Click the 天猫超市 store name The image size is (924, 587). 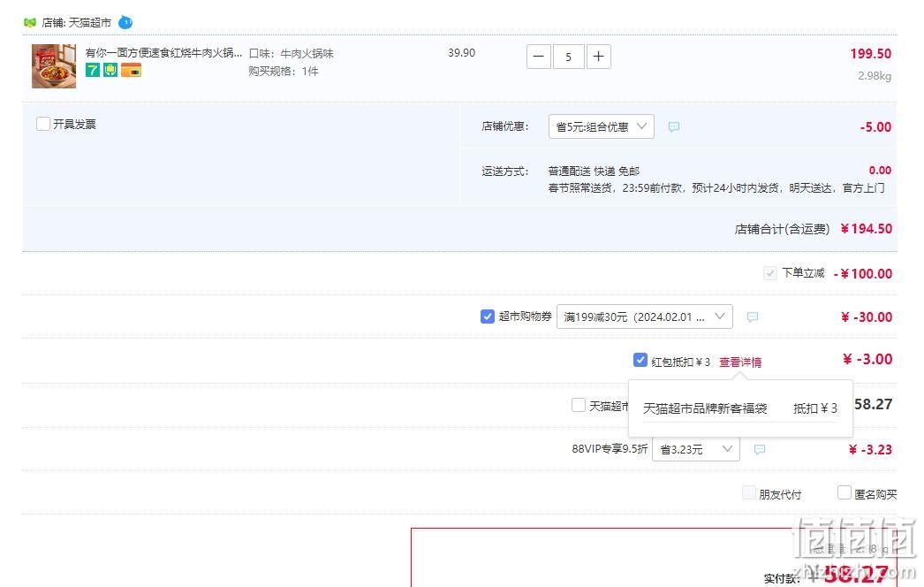90,22
